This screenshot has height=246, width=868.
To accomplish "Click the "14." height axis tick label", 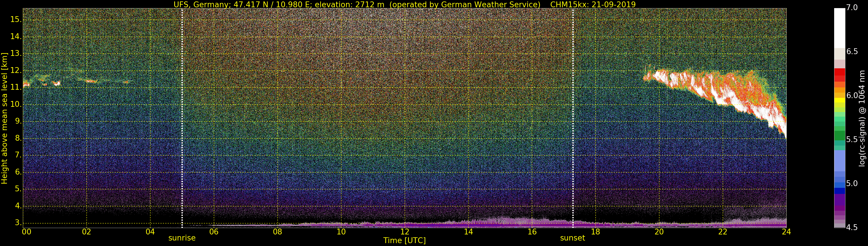I will point(16,36).
